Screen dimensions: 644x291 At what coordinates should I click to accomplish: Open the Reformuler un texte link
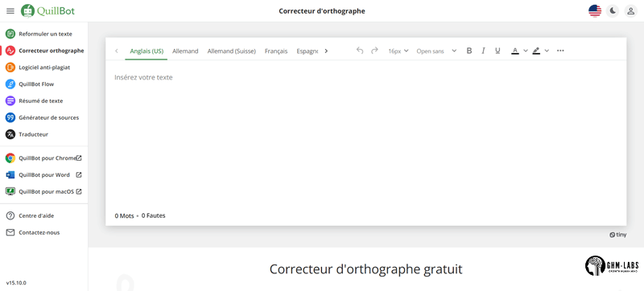[x=45, y=34]
